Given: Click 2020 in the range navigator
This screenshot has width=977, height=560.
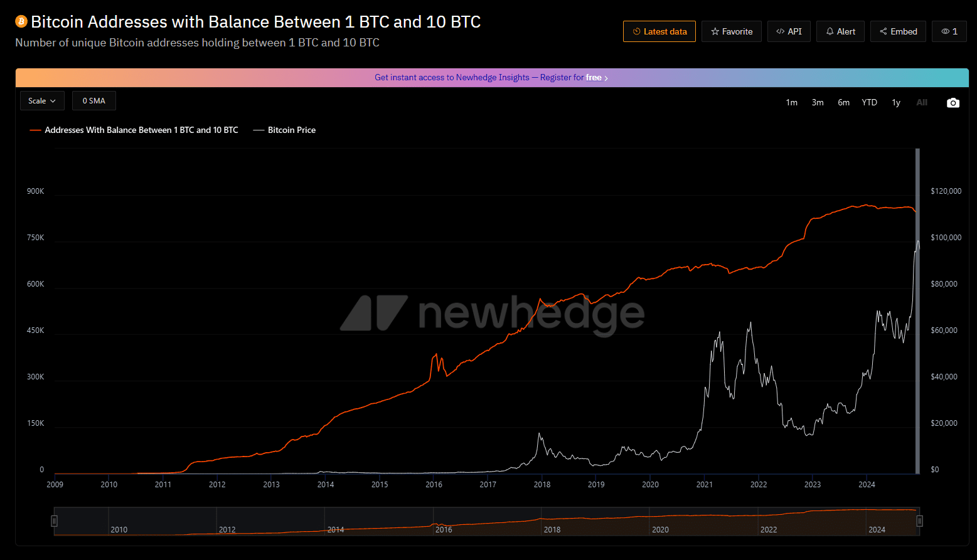Looking at the screenshot, I should 660,530.
